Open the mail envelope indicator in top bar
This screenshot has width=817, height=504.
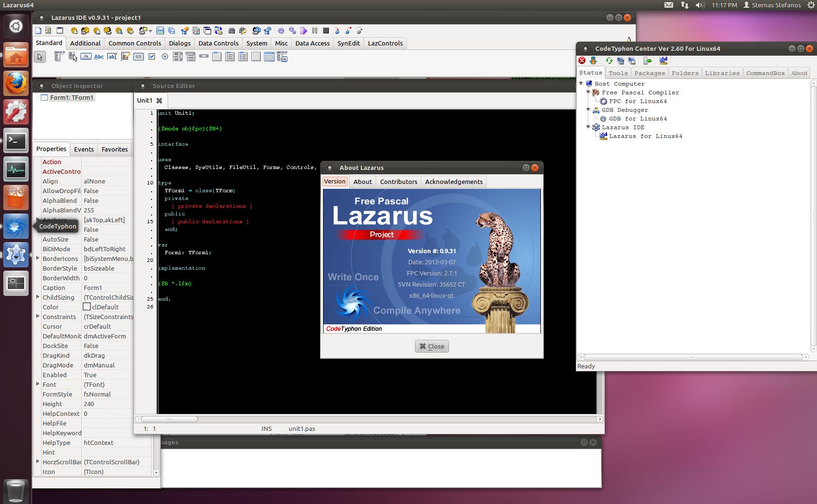click(x=669, y=5)
